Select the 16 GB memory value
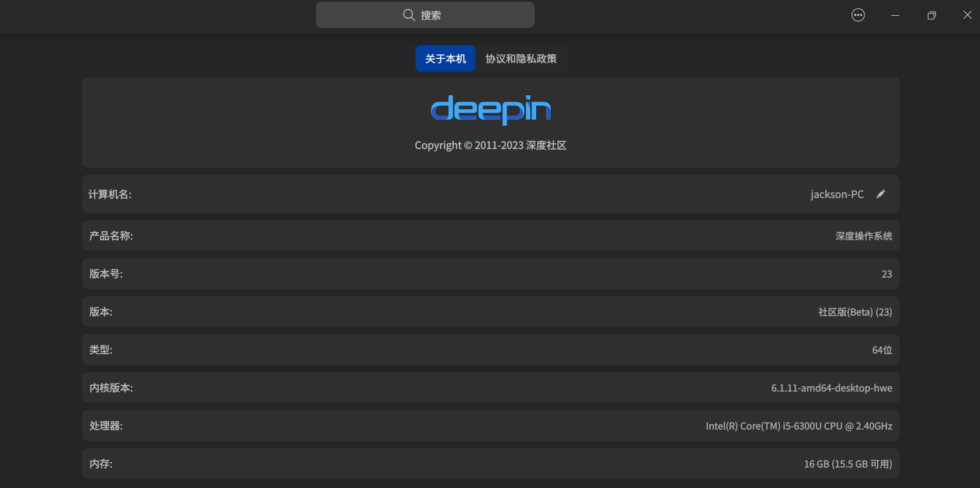The width and height of the screenshot is (980, 488). tap(848, 464)
